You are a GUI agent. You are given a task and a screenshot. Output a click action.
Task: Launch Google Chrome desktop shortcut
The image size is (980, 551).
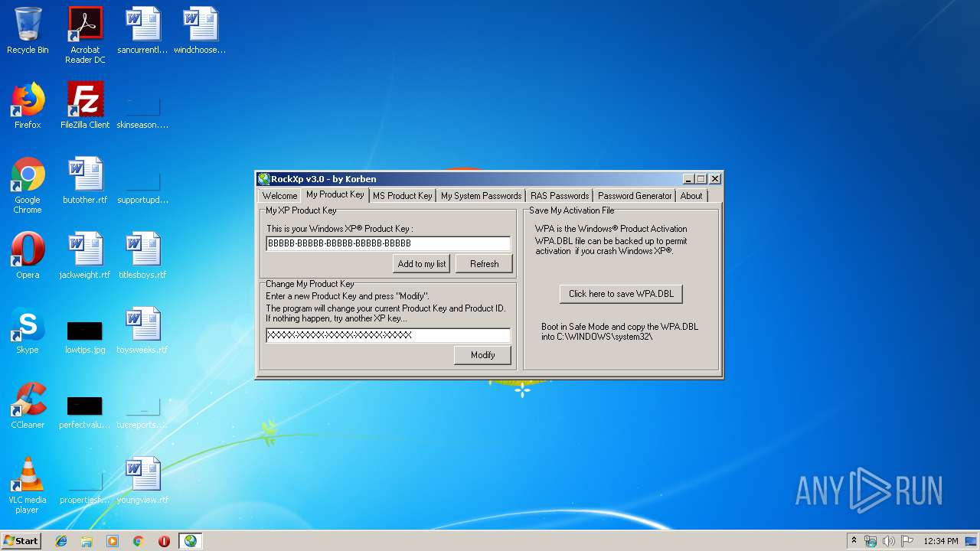28,185
